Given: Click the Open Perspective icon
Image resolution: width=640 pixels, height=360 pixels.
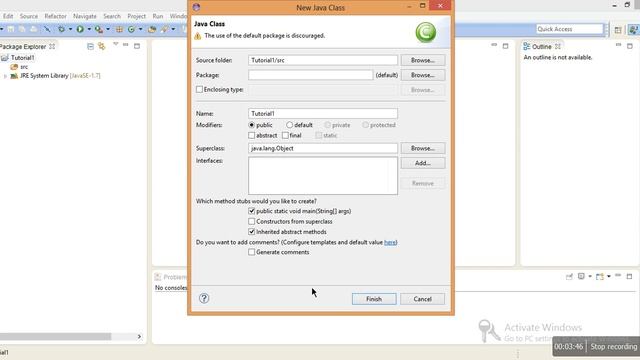Looking at the screenshot, I should coord(618,29).
